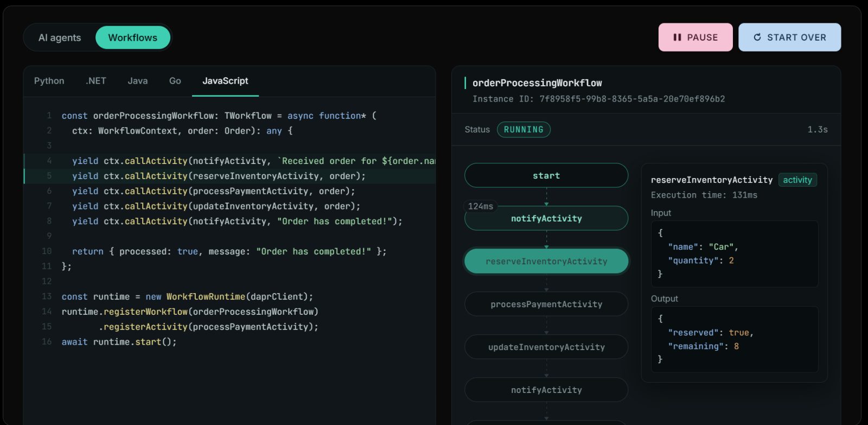Screen dimensions: 868x425
Task: Click the "const runtime = new WorkflowRuntime" line
Action: [x=188, y=296]
